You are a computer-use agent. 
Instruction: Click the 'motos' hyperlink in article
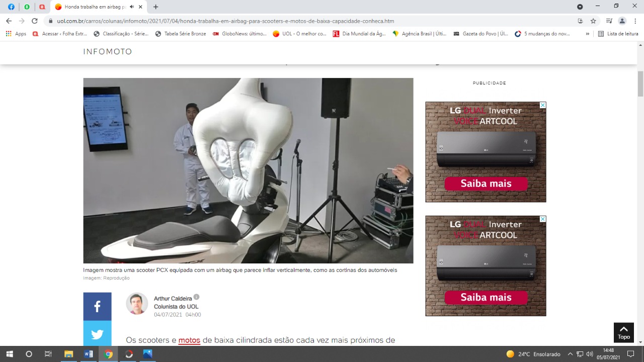point(189,340)
